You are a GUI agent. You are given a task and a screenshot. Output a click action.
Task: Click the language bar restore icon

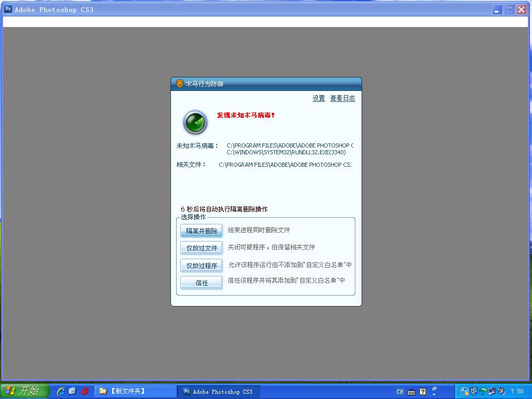click(x=434, y=389)
